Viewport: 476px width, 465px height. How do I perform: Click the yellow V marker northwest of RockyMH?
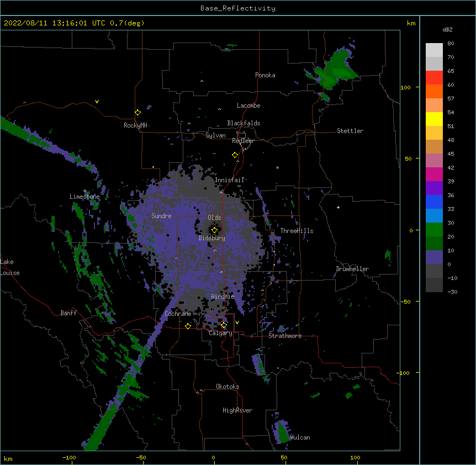pyautogui.click(x=97, y=102)
